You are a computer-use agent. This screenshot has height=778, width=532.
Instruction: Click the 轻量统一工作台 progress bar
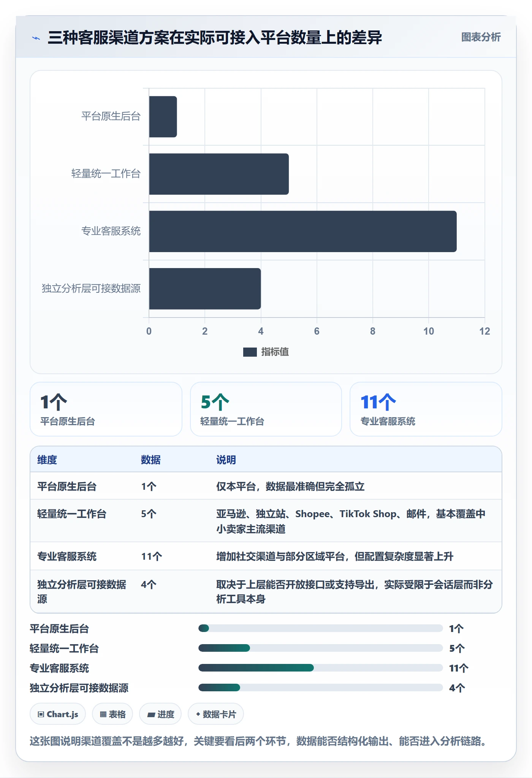pos(320,648)
